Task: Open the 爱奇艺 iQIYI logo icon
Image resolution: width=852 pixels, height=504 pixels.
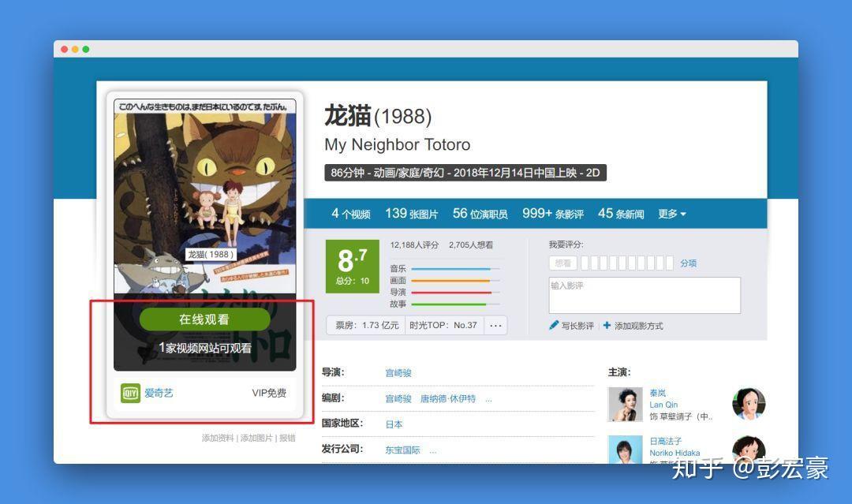Action: [130, 394]
